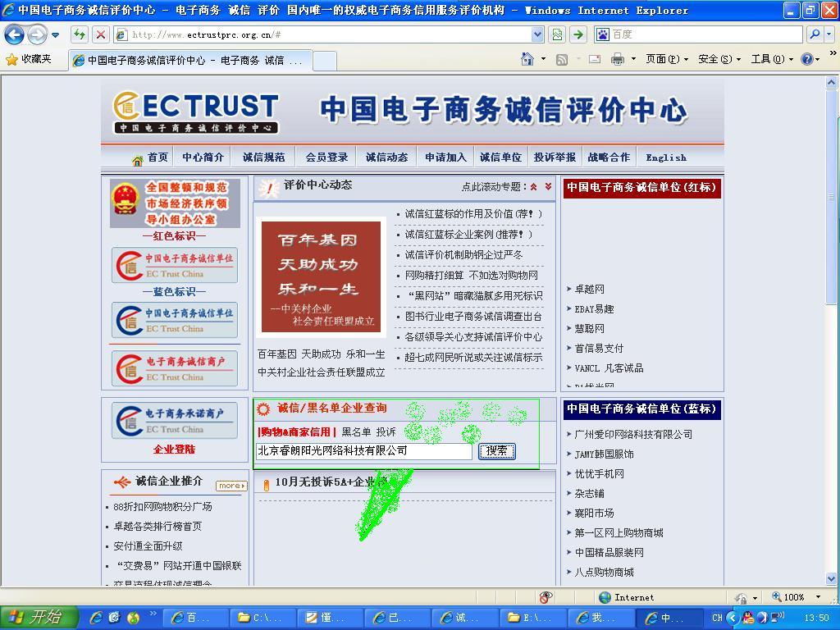840x630 pixels.
Task: Open the 优优手机网 link
Action: click(x=599, y=473)
